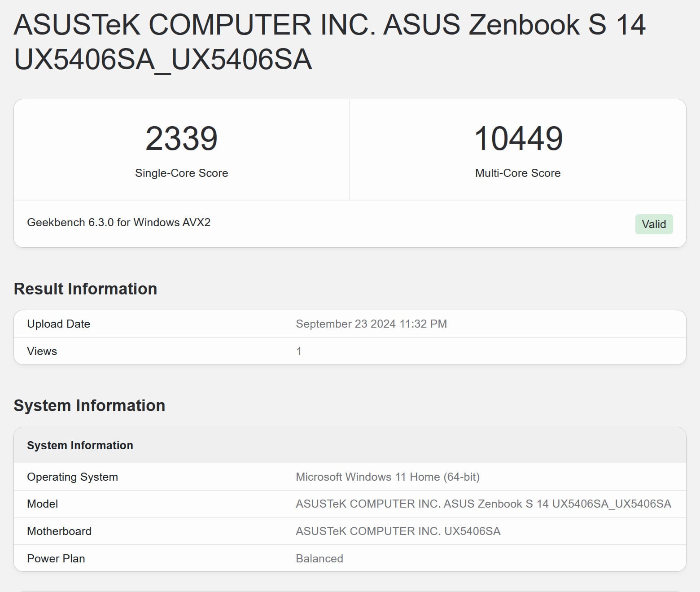Click the Single-Core Score label
The width and height of the screenshot is (700, 592).
click(181, 173)
